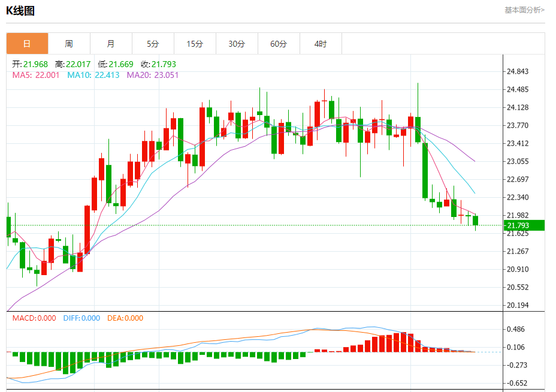Open the 30分 interval tab
Image resolution: width=556 pixels, height=392 pixels.
[x=237, y=44]
